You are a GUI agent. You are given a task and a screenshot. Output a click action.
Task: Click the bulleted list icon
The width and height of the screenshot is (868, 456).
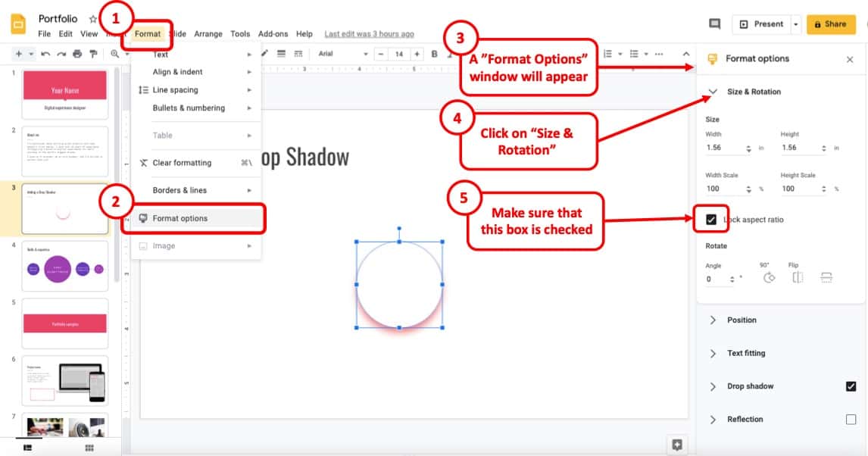634,54
